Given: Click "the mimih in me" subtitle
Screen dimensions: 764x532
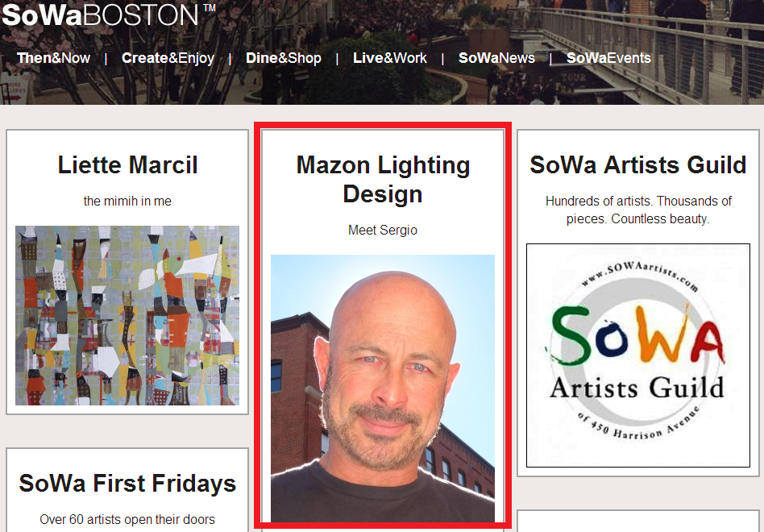Looking at the screenshot, I should 127,201.
